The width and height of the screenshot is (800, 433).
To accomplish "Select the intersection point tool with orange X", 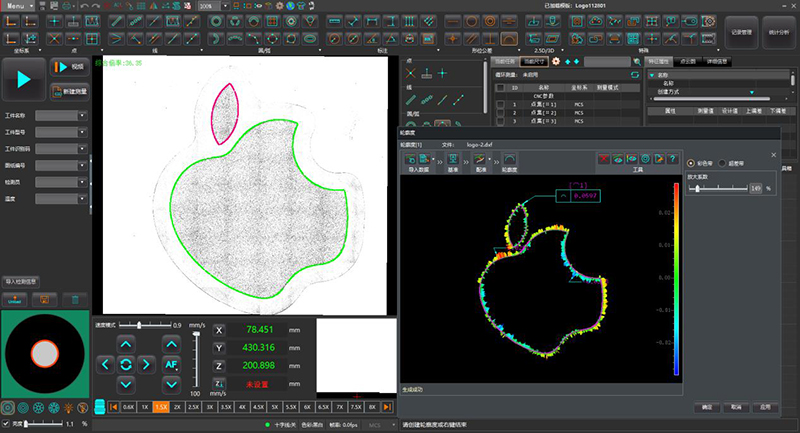I will coord(54,39).
